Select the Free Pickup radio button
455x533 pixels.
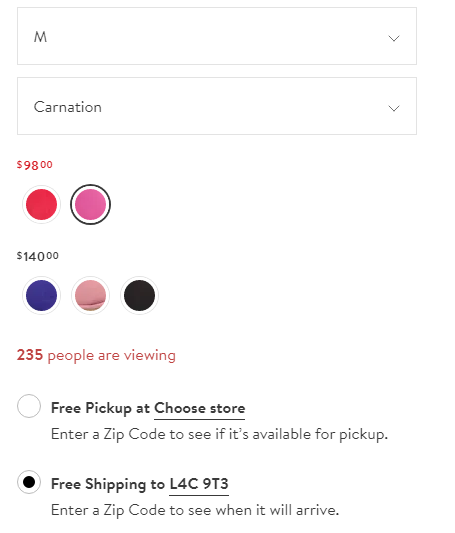pos(29,406)
